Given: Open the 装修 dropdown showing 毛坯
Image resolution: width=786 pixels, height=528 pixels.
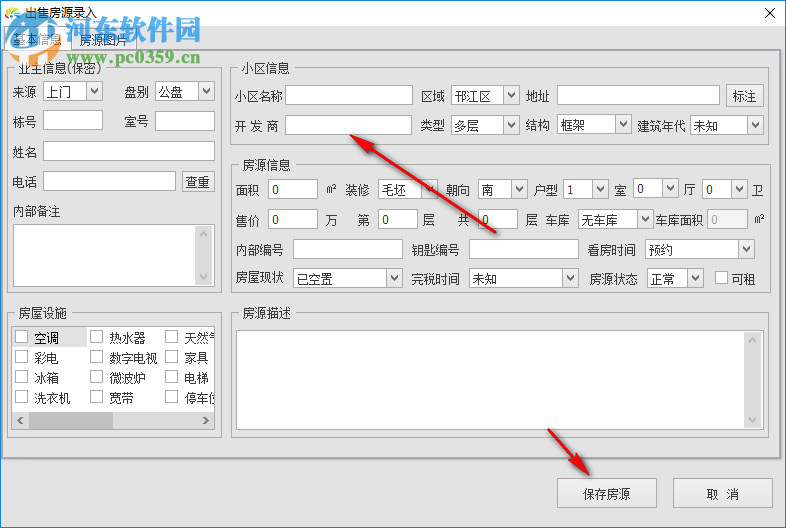Looking at the screenshot, I should [x=408, y=189].
